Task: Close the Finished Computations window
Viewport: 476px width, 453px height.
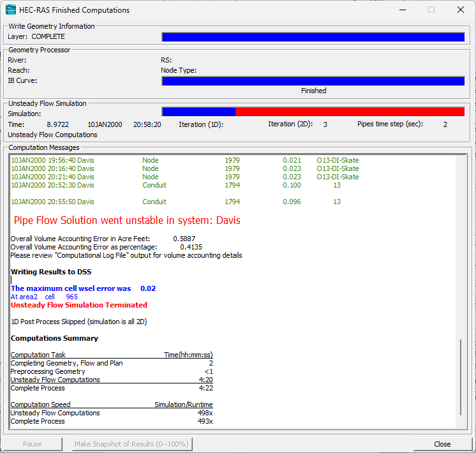Action: (460, 10)
